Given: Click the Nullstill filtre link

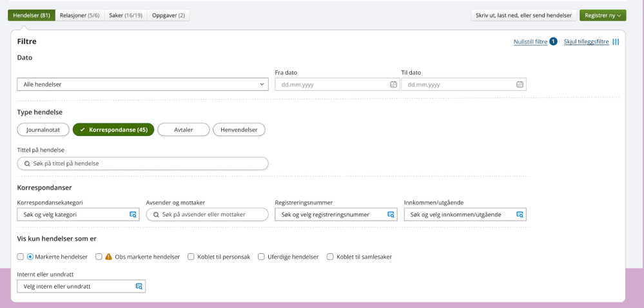Looking at the screenshot, I should [531, 42].
